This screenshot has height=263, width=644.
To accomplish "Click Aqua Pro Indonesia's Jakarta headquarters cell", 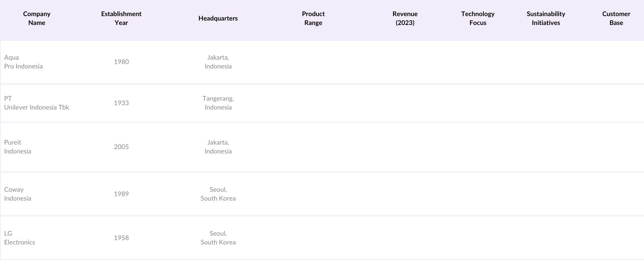I will point(218,62).
